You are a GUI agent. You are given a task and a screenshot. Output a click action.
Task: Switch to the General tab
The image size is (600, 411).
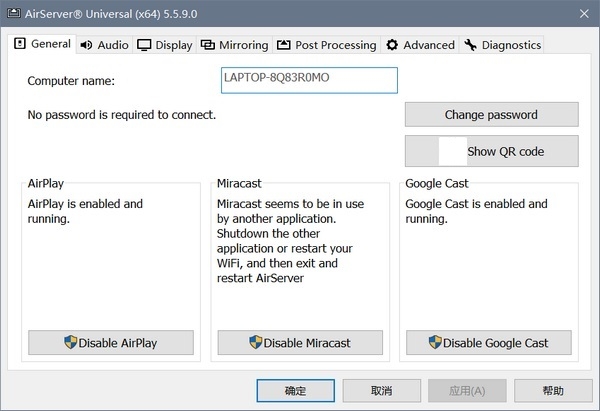[x=44, y=44]
